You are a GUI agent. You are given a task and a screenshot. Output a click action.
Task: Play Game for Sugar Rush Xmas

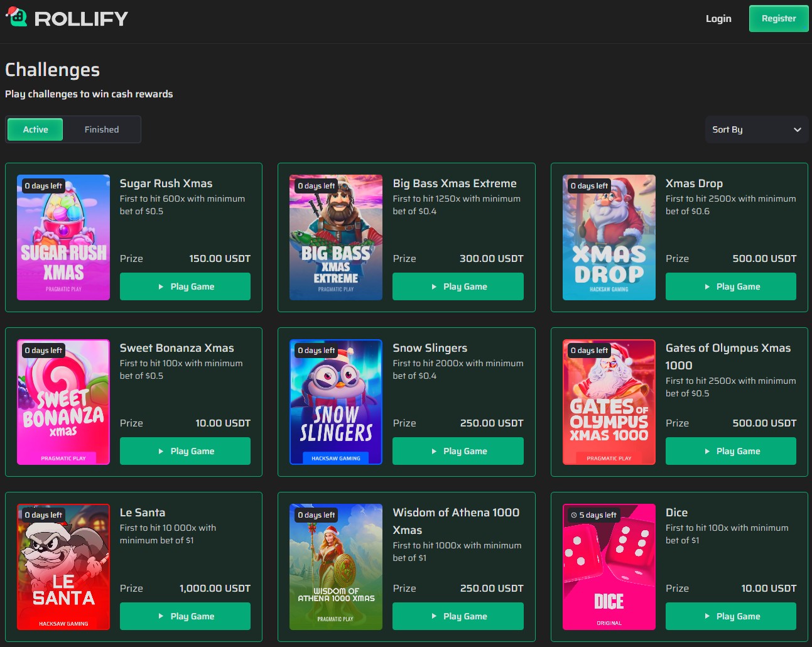185,286
